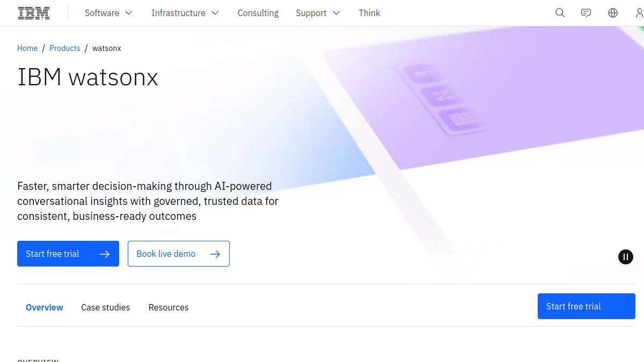Click the watsonx breadcrumb text

107,48
